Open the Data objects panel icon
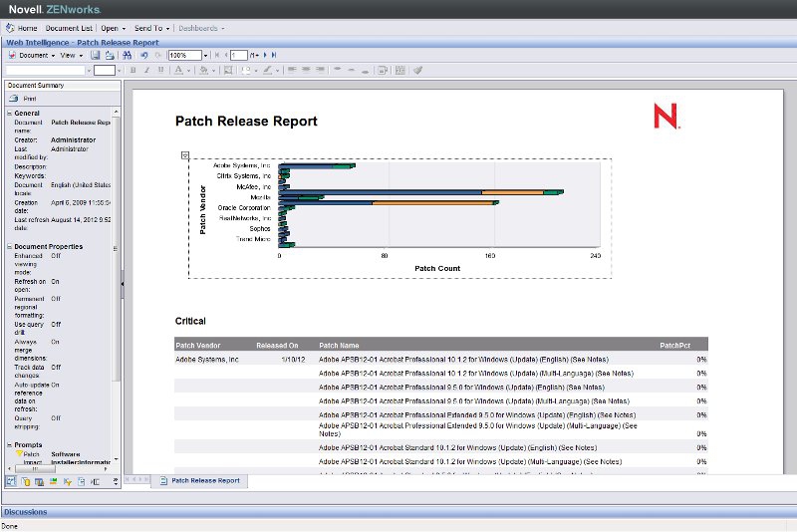Image resolution: width=797 pixels, height=532 pixels. (26, 482)
